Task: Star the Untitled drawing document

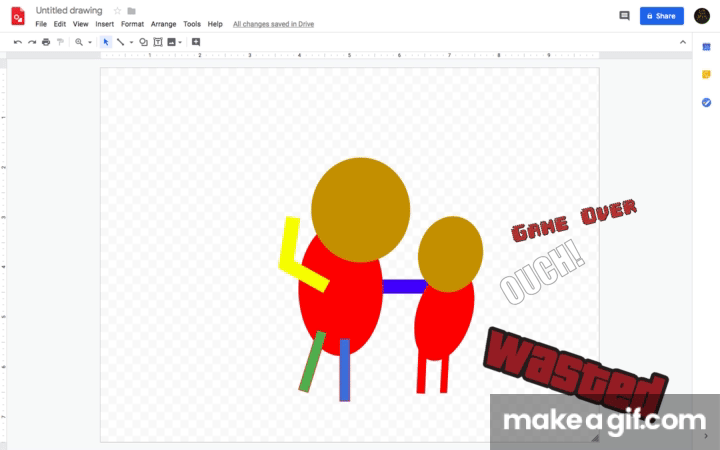Action: coord(118,11)
